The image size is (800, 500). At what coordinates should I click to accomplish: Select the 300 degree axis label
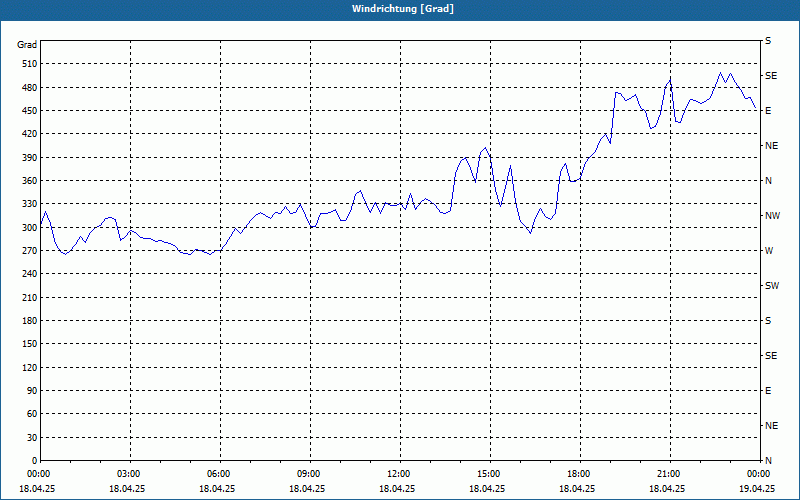tap(30, 228)
